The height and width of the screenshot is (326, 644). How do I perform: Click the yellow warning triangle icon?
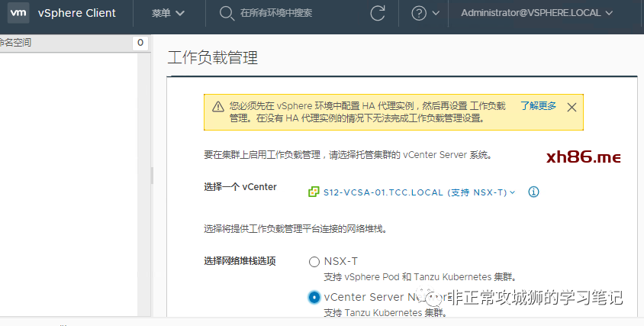coord(218,107)
